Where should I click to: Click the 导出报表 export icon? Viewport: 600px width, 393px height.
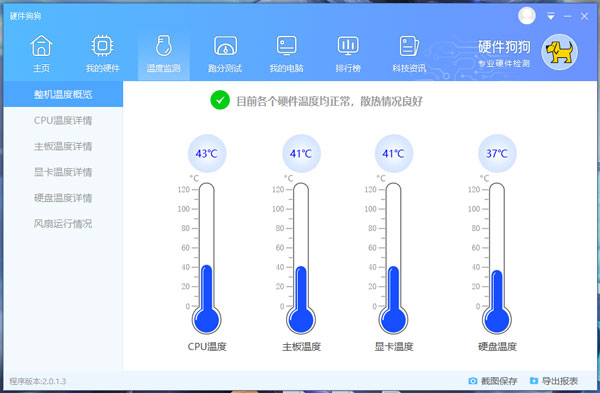534,381
